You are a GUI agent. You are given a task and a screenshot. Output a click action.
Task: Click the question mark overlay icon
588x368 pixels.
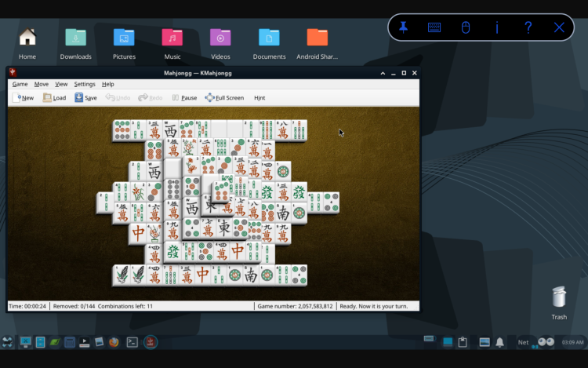tap(528, 27)
